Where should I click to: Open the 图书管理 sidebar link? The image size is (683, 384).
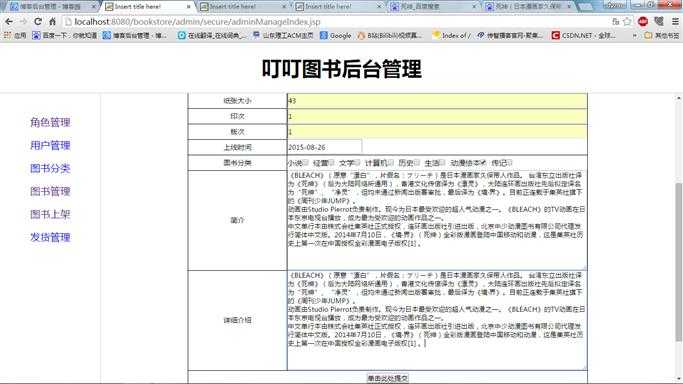[x=50, y=191]
